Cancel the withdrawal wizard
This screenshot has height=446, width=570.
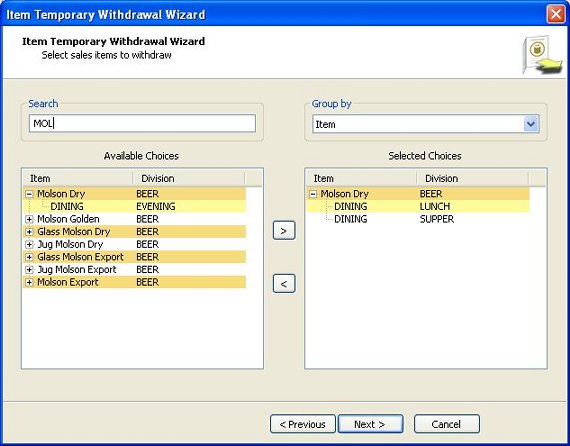pos(447,424)
